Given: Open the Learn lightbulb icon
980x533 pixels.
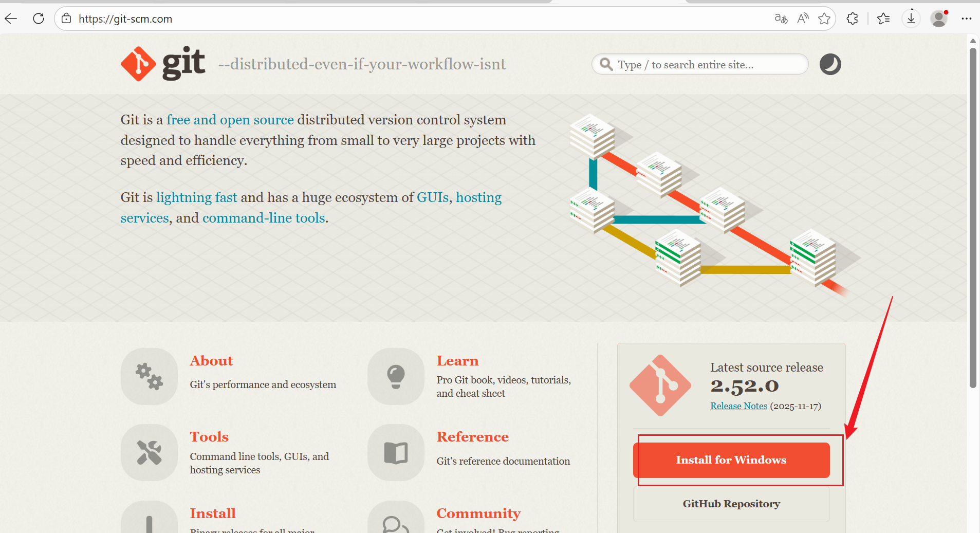Looking at the screenshot, I should 396,376.
